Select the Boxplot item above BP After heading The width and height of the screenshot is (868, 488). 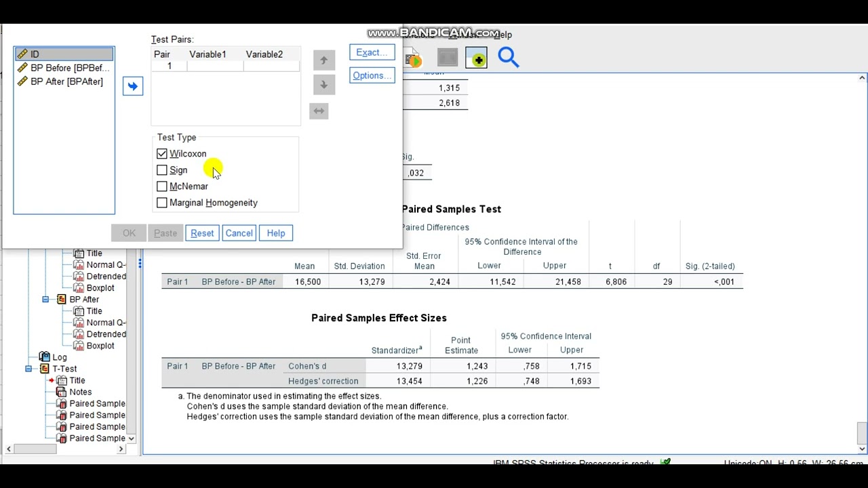coord(100,288)
